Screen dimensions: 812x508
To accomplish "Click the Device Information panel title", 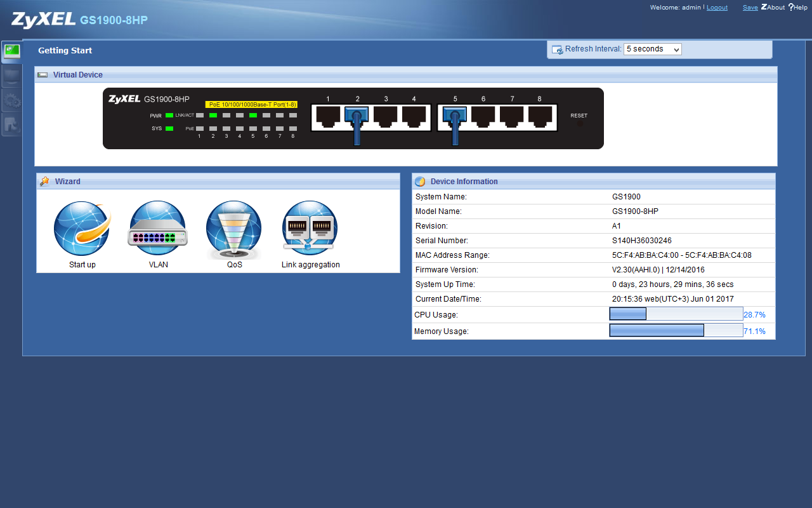I will click(464, 182).
